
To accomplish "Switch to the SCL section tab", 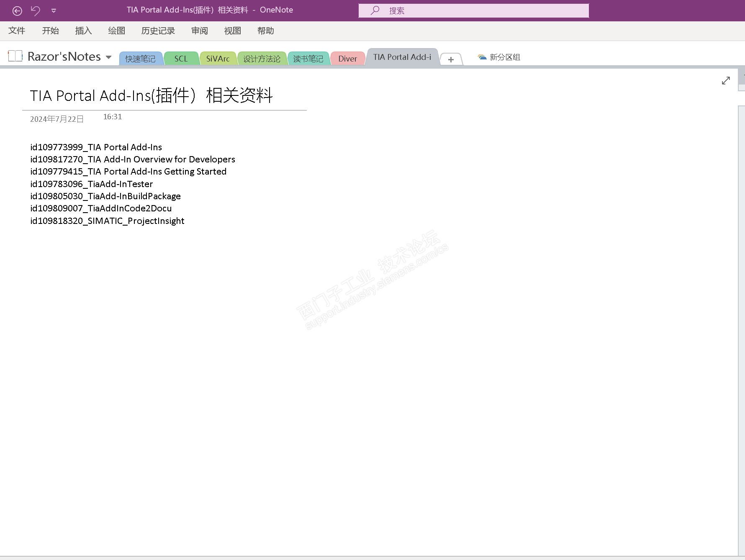I will coord(181,59).
